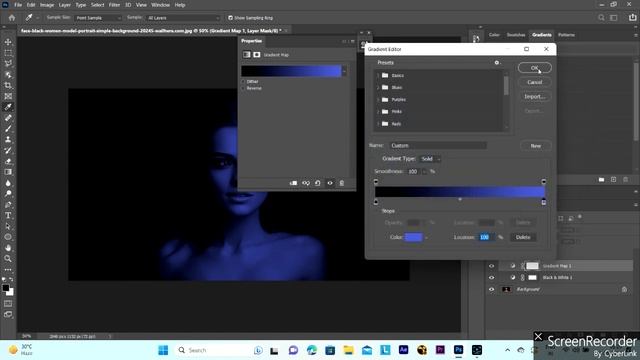Select the Move tool
This screenshot has height=360, width=640.
tap(8, 42)
